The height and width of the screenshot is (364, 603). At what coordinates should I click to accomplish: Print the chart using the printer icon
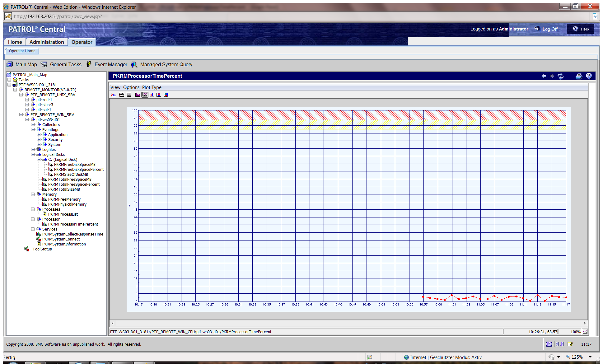(579, 76)
